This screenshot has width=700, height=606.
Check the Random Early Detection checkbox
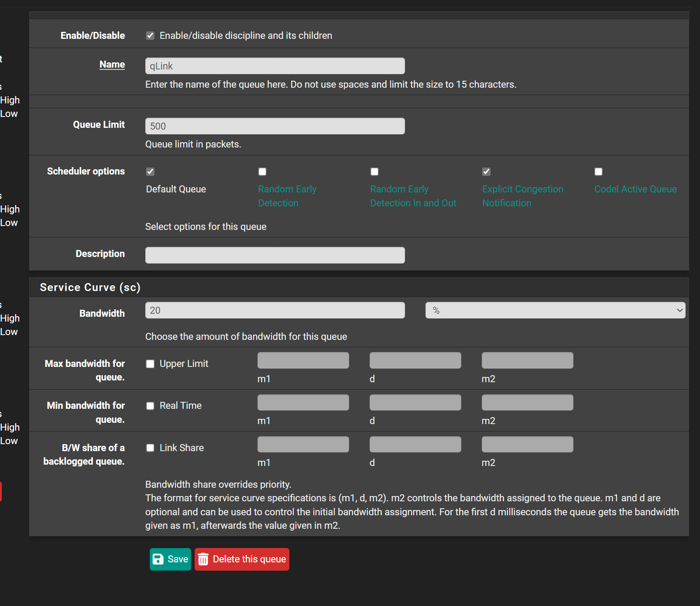pyautogui.click(x=262, y=171)
